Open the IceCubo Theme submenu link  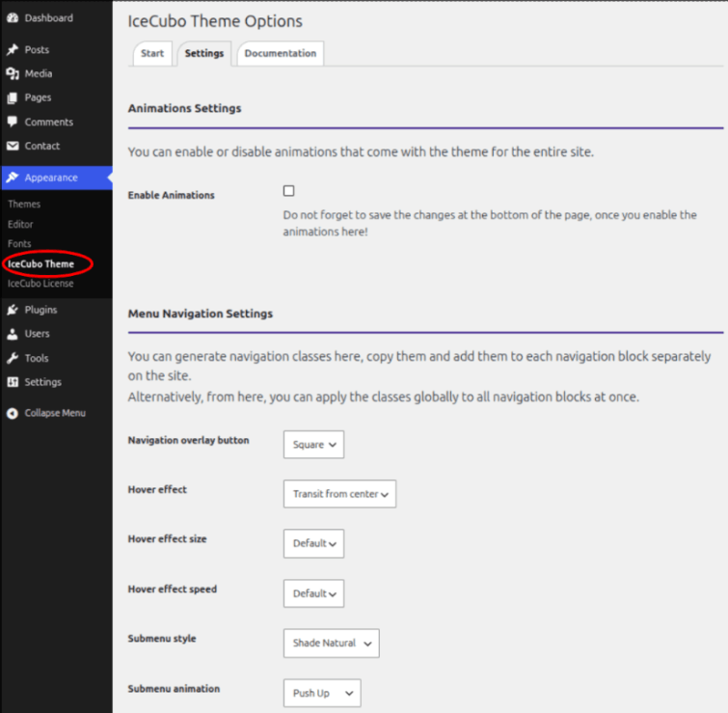pyautogui.click(x=40, y=263)
